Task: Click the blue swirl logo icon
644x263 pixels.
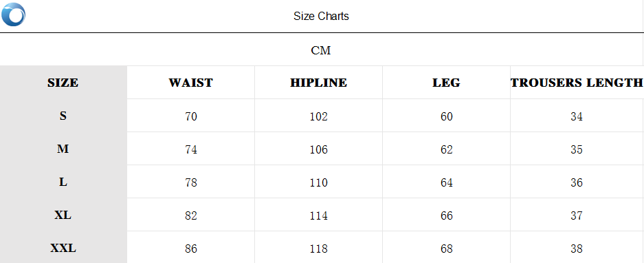Action: pyautogui.click(x=13, y=14)
